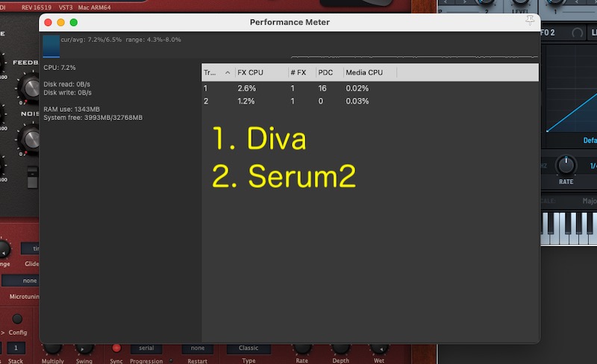
Task: Click the Mac ARM64 text in Diva's header
Action: (95, 7)
